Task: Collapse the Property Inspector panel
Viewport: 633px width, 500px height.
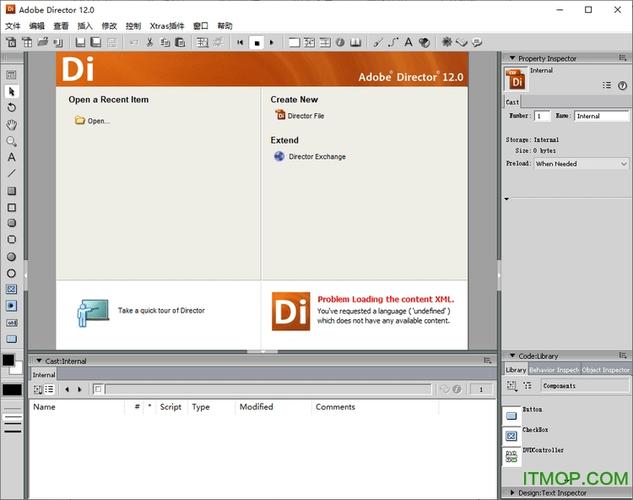Action: point(512,58)
